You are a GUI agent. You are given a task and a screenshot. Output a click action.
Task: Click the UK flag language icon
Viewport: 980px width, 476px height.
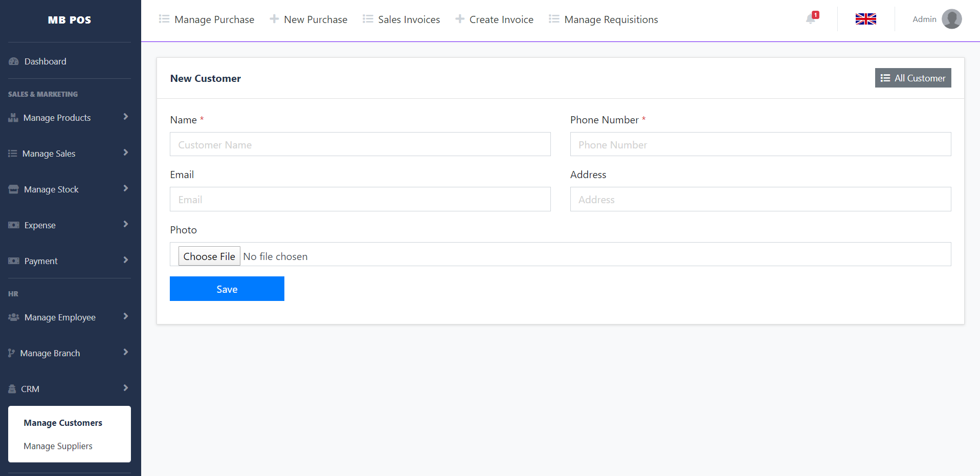pos(865,19)
